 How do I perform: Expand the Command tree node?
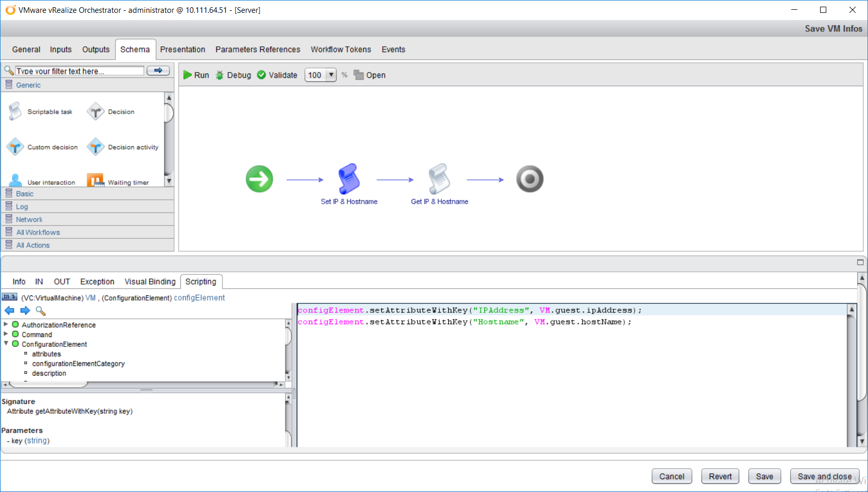[6, 335]
